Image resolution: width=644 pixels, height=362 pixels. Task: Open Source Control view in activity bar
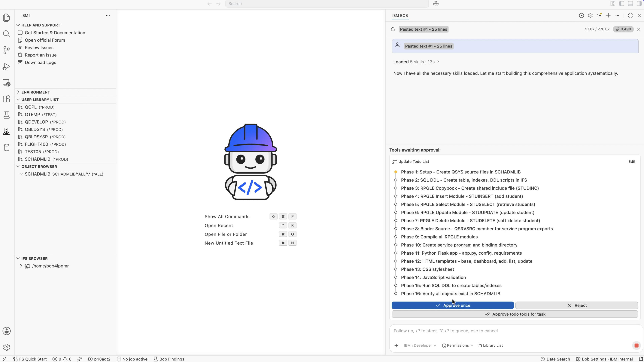7,50
